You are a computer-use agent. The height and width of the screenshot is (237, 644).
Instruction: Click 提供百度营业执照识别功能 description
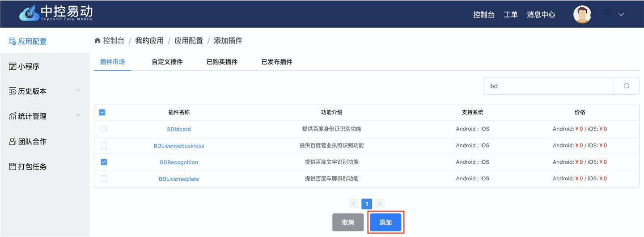[x=332, y=145]
